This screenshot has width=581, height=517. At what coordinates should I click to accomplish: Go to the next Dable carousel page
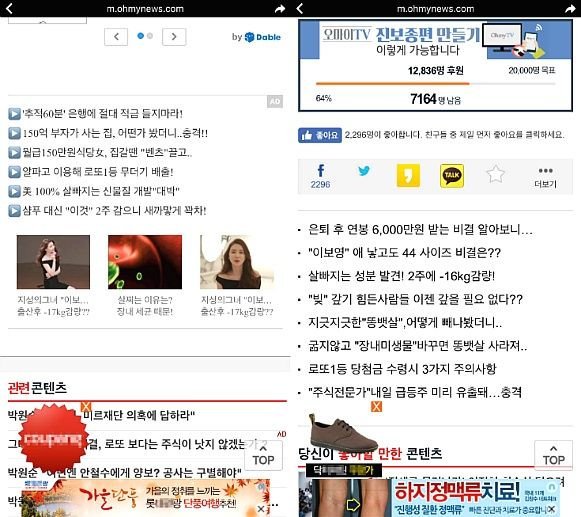point(174,37)
